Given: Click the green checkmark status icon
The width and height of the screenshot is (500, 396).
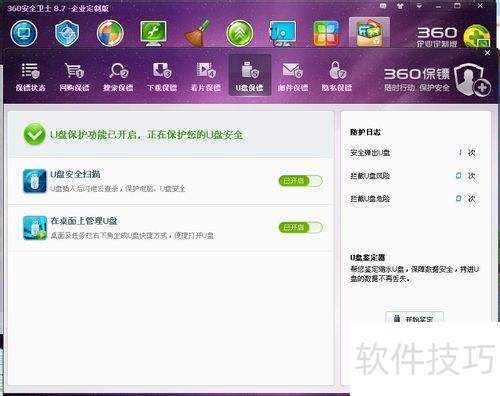Looking at the screenshot, I should click(34, 134).
